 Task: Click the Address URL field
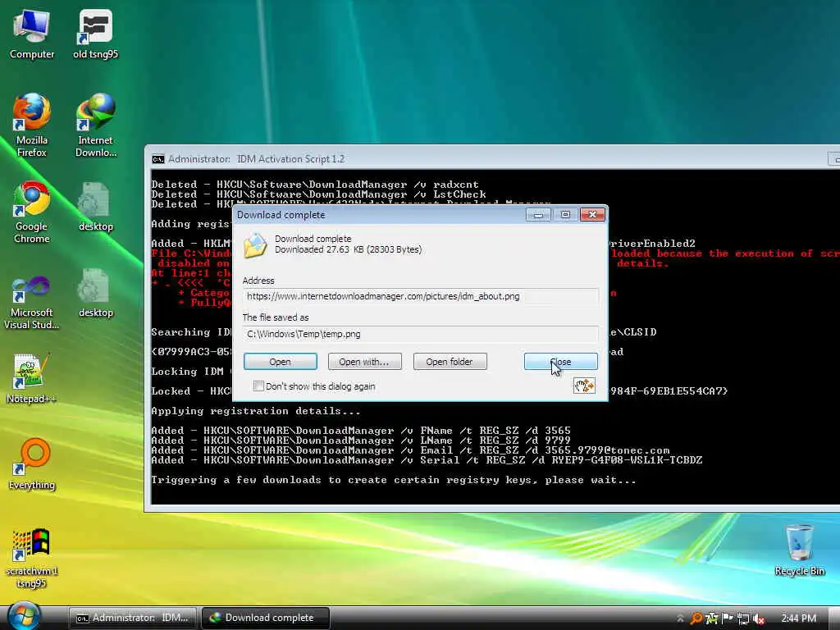421,296
